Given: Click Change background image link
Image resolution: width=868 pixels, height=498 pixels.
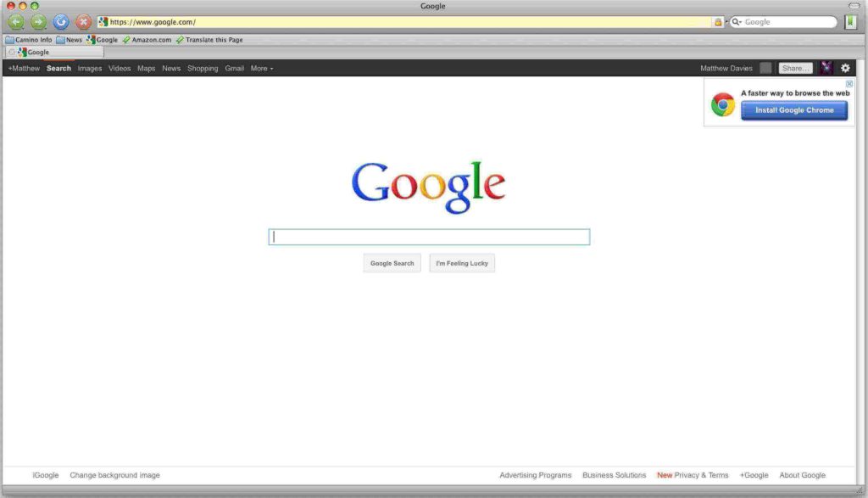Looking at the screenshot, I should coord(114,475).
